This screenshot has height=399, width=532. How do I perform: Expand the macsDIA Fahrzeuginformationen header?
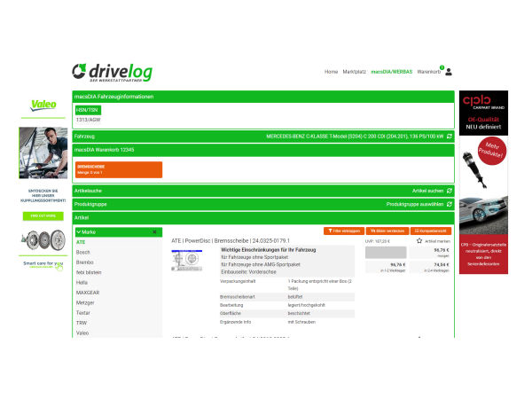click(263, 97)
